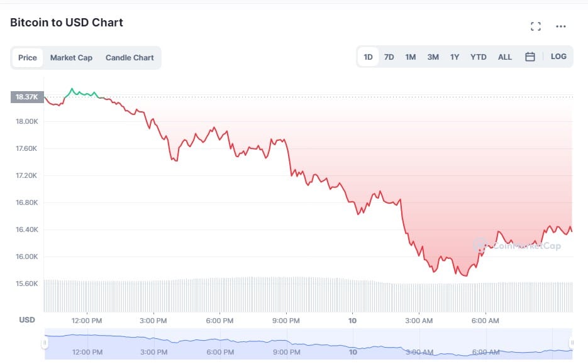The width and height of the screenshot is (588, 364).
Task: Select the 7D time range
Action: click(x=389, y=57)
